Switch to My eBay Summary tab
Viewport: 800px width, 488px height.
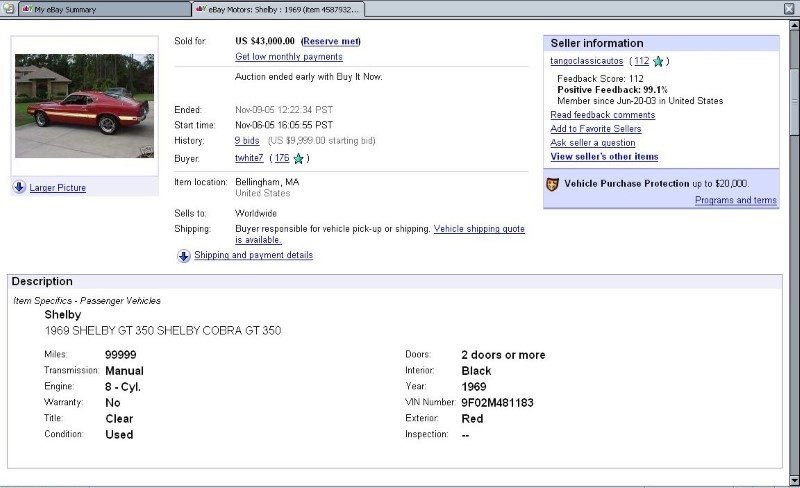105,9
